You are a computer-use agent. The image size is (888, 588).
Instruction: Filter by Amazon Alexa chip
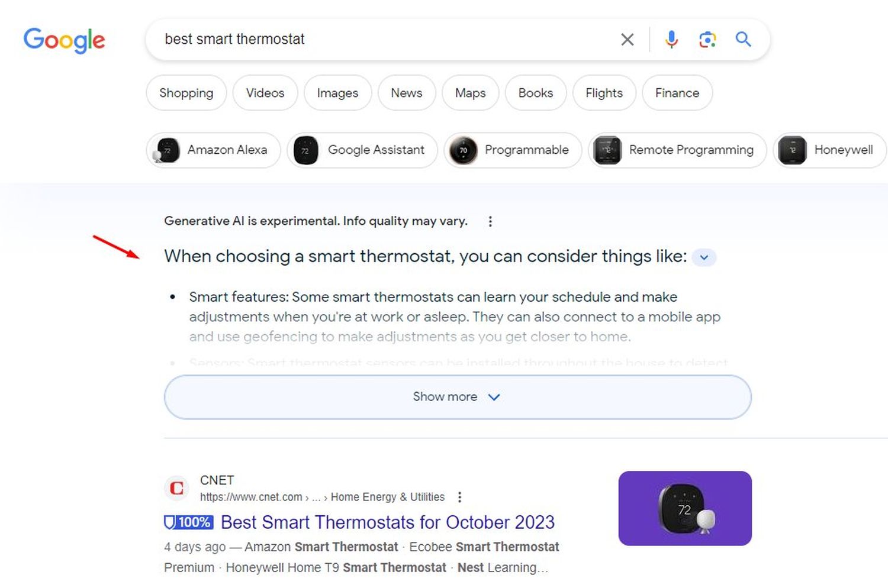coord(213,150)
